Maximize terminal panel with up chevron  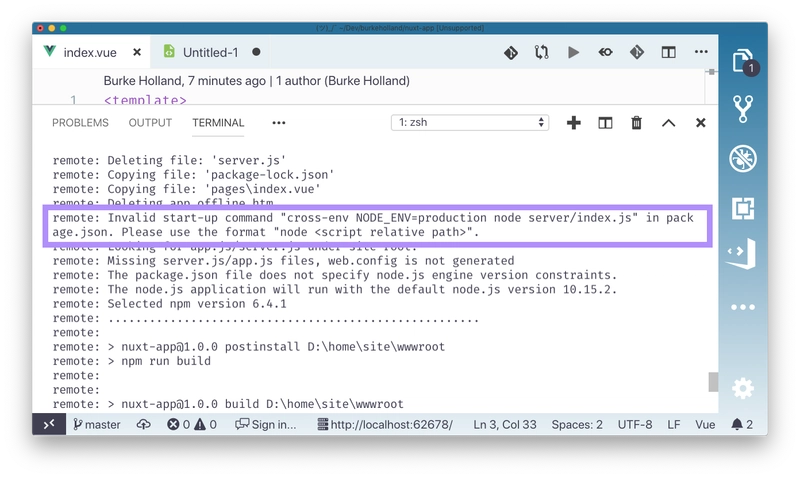coord(668,123)
